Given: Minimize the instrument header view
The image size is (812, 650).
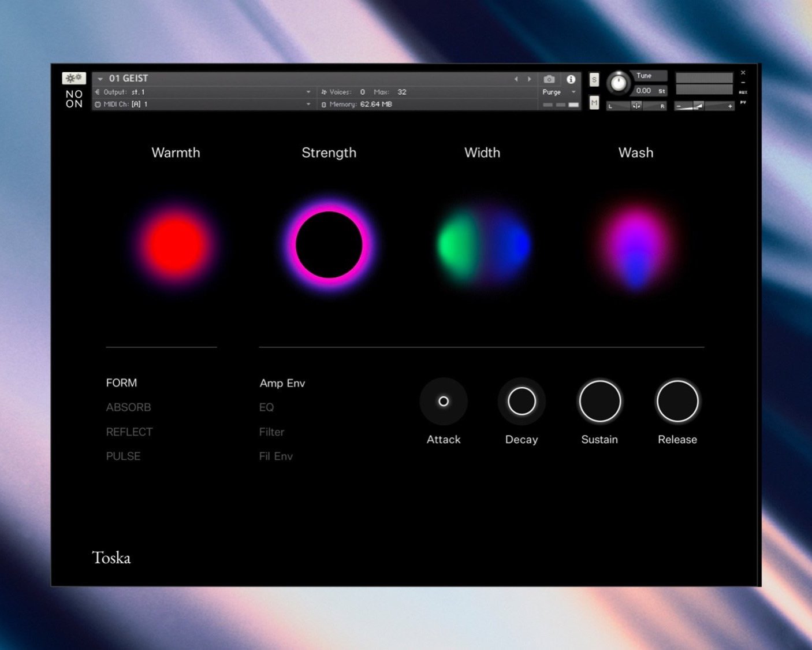Looking at the screenshot, I should click(743, 83).
